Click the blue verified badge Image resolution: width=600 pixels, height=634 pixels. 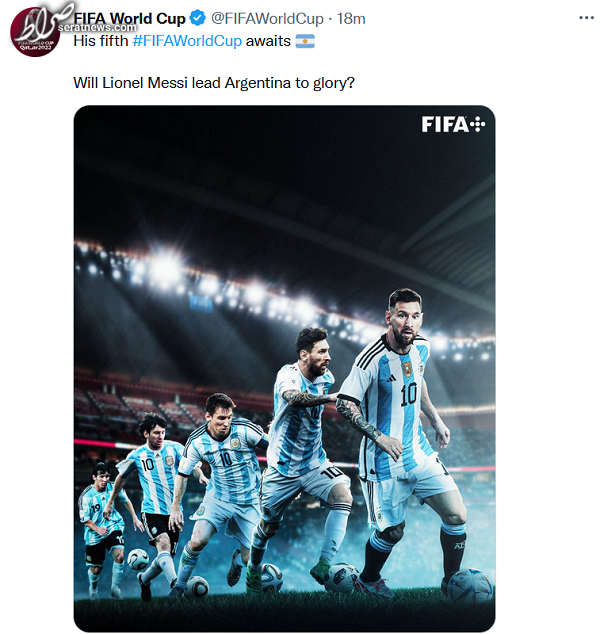click(x=198, y=18)
